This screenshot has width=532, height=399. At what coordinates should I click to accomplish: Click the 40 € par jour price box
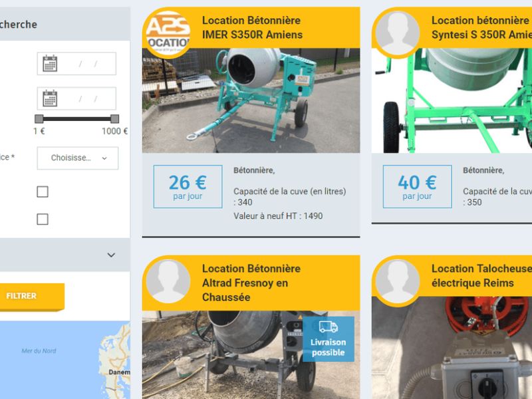point(418,187)
